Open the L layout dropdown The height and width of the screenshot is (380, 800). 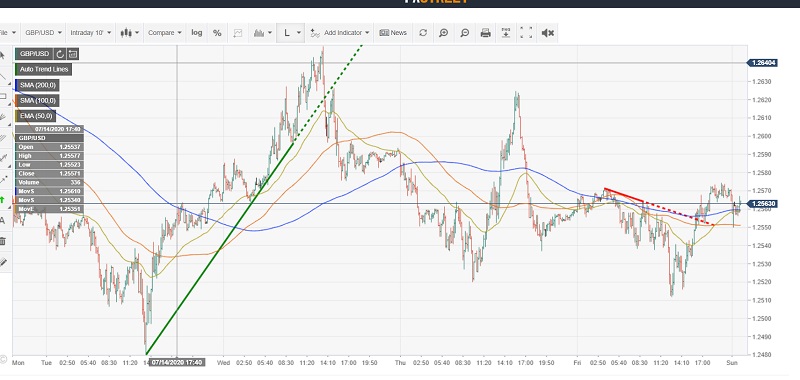tap(291, 33)
